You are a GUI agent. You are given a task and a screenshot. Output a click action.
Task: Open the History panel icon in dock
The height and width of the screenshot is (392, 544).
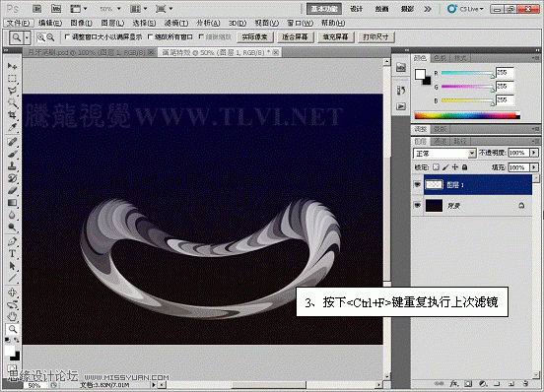click(401, 91)
